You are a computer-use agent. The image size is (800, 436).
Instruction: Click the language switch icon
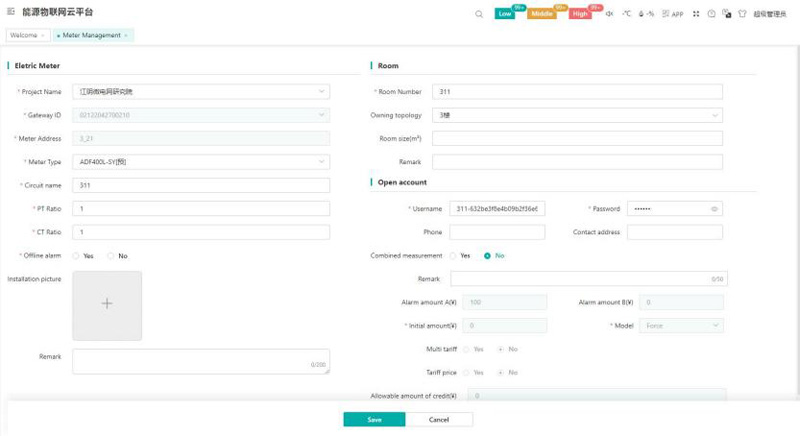(727, 14)
